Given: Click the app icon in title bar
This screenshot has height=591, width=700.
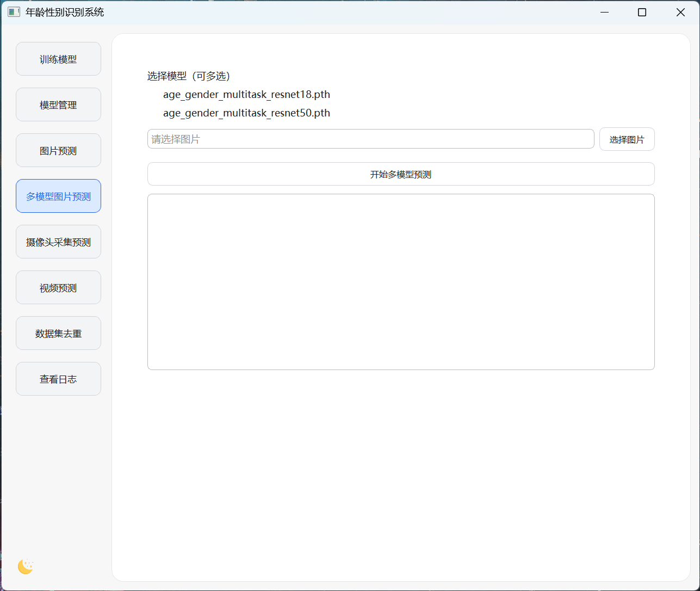Looking at the screenshot, I should pyautogui.click(x=14, y=12).
